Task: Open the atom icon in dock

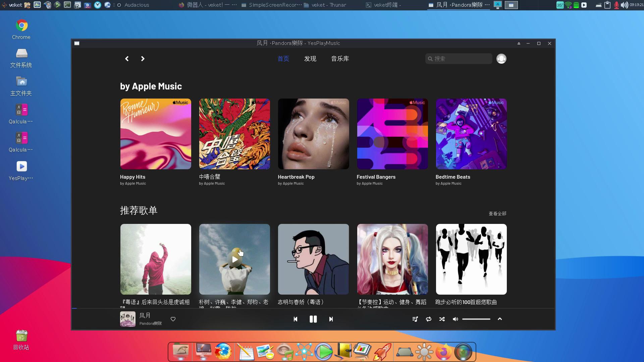Action: click(x=304, y=352)
